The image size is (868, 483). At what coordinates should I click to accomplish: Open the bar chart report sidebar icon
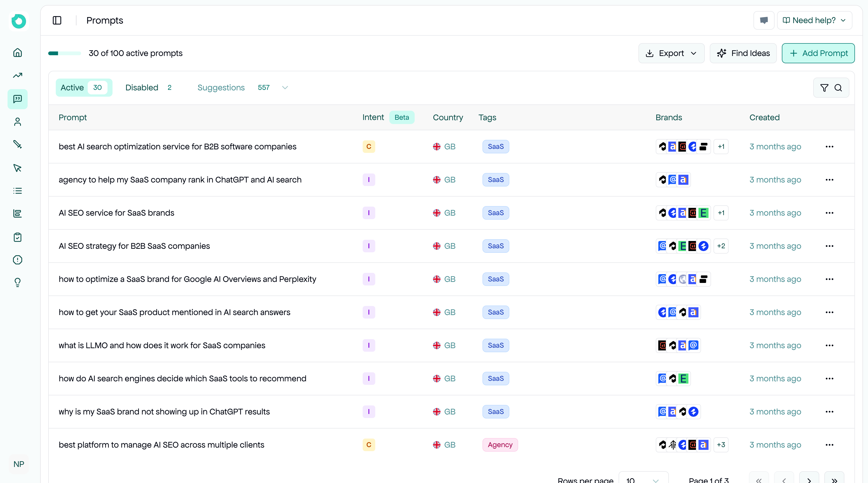pyautogui.click(x=18, y=214)
